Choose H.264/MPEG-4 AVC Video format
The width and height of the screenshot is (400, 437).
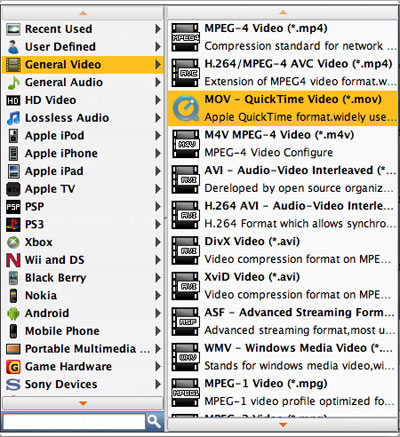click(283, 73)
